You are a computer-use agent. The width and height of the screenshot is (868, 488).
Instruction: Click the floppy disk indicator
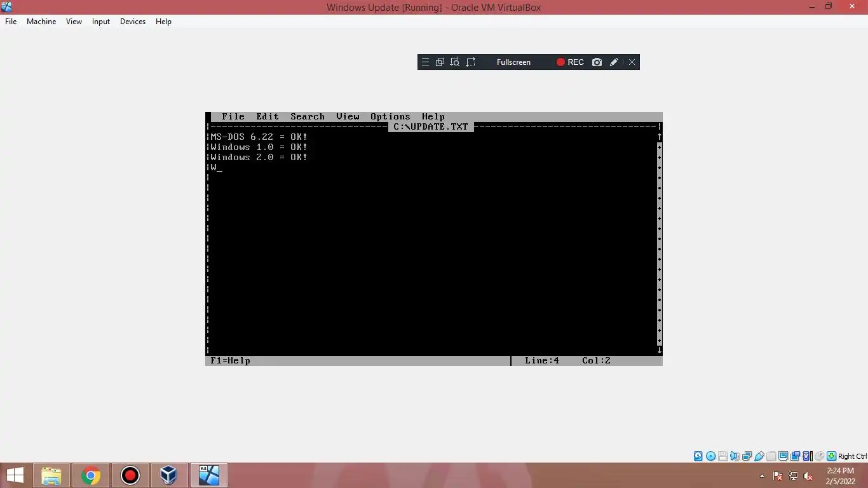coord(722,456)
